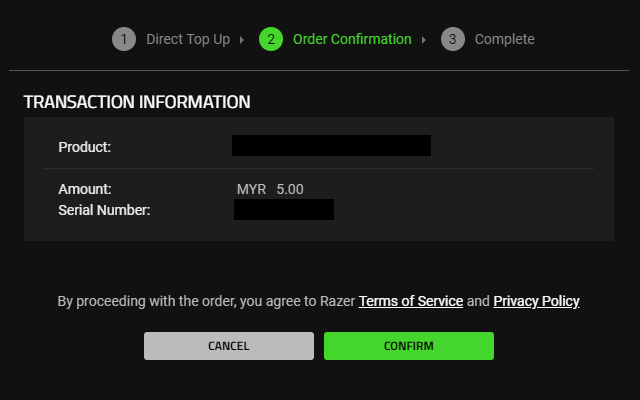The width and height of the screenshot is (640, 400).
Task: Confirm the order
Action: 409,346
